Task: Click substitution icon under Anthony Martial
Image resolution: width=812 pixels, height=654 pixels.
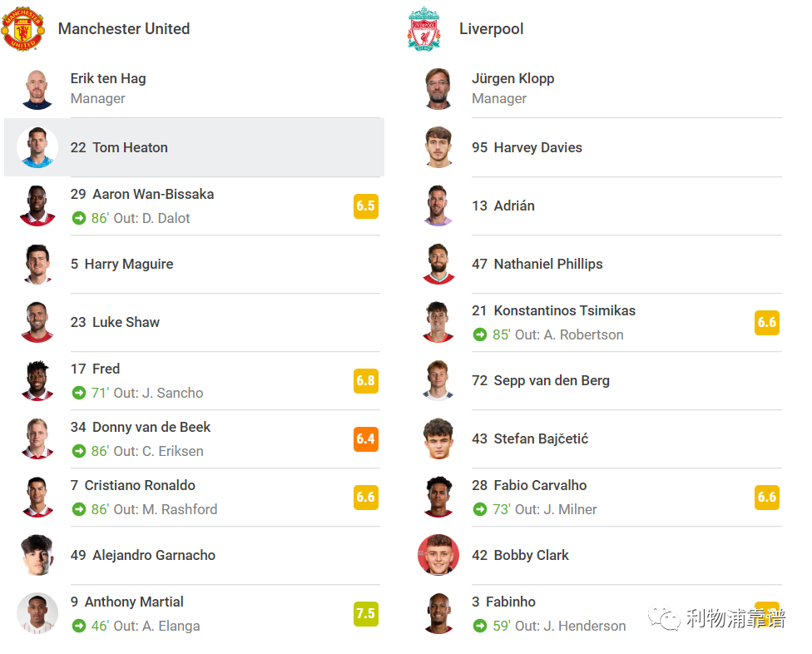Action: [x=79, y=626]
